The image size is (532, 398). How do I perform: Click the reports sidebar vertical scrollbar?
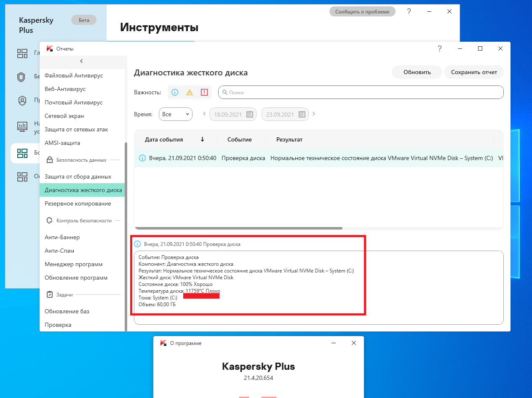click(x=126, y=237)
